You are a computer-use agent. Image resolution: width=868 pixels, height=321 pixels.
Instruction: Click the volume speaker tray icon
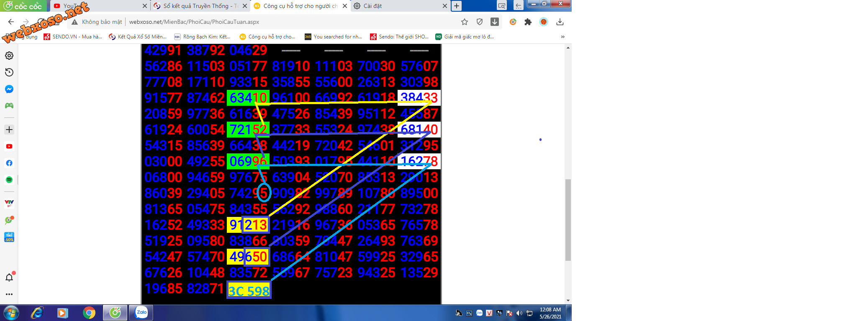point(519,313)
